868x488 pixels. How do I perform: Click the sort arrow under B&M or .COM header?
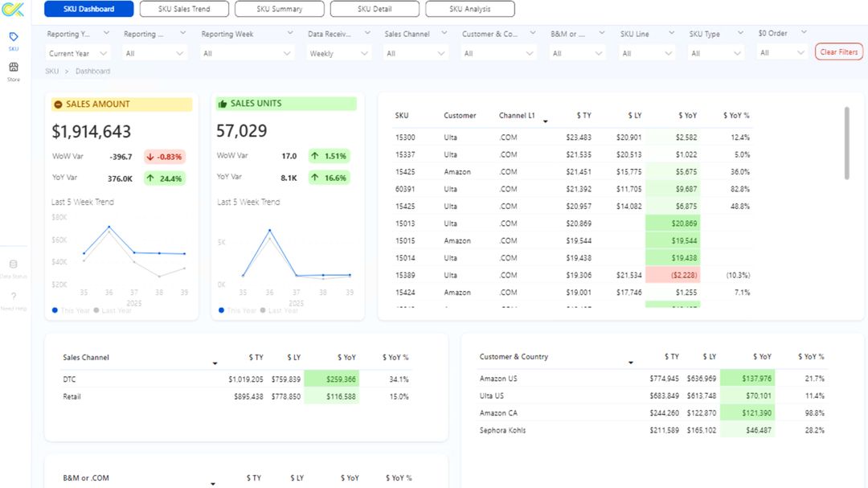[x=212, y=484]
